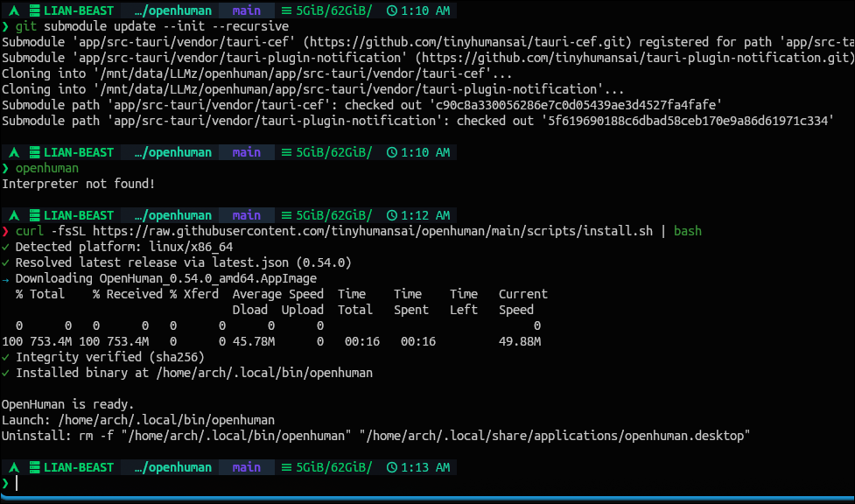Click the 45.78M average download speed
The width and height of the screenshot is (855, 504).
pyautogui.click(x=254, y=342)
